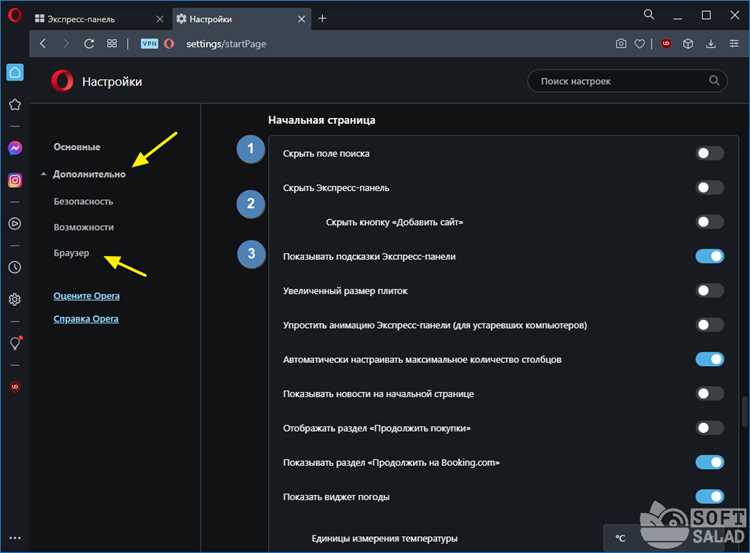Image resolution: width=750 pixels, height=553 pixels.
Task: Go forward with the navigation arrow
Action: pyautogui.click(x=66, y=44)
